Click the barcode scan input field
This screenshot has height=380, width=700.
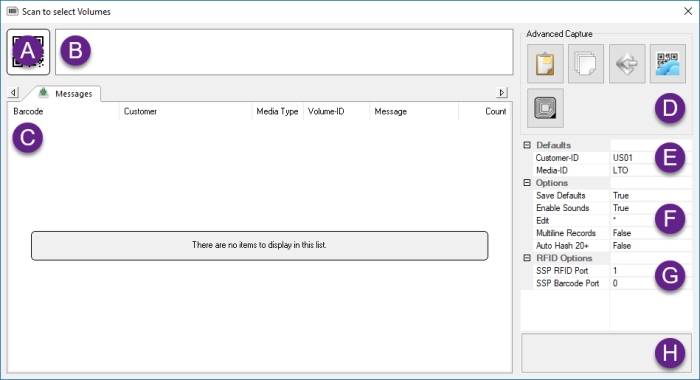[x=284, y=52]
